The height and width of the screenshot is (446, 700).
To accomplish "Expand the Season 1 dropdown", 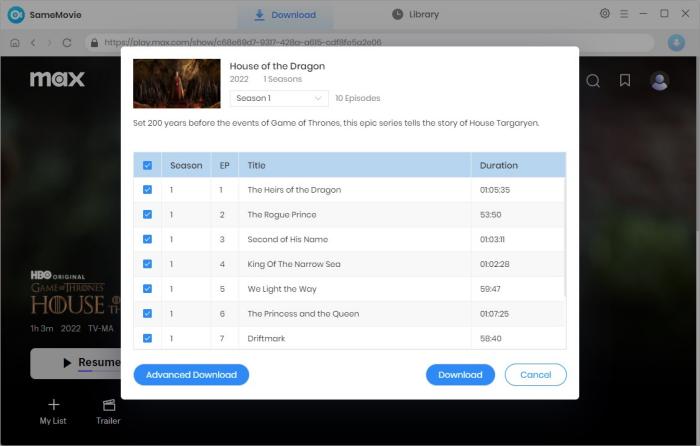I will point(279,98).
